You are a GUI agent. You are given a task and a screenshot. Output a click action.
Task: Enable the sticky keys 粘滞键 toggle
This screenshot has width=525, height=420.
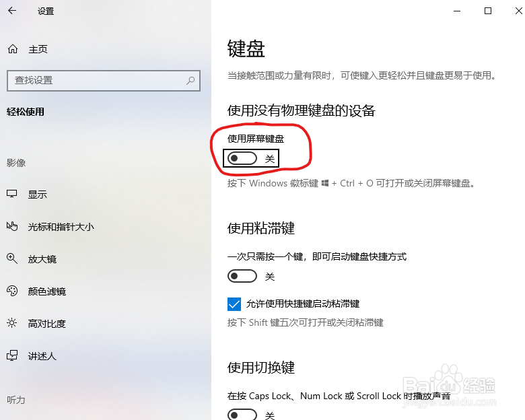click(242, 277)
